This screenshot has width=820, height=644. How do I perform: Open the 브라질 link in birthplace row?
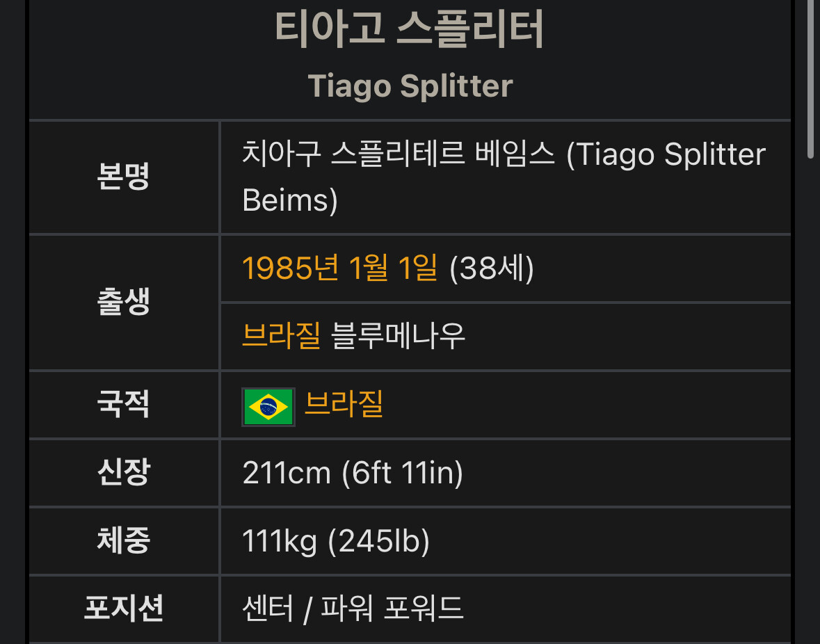click(x=282, y=336)
